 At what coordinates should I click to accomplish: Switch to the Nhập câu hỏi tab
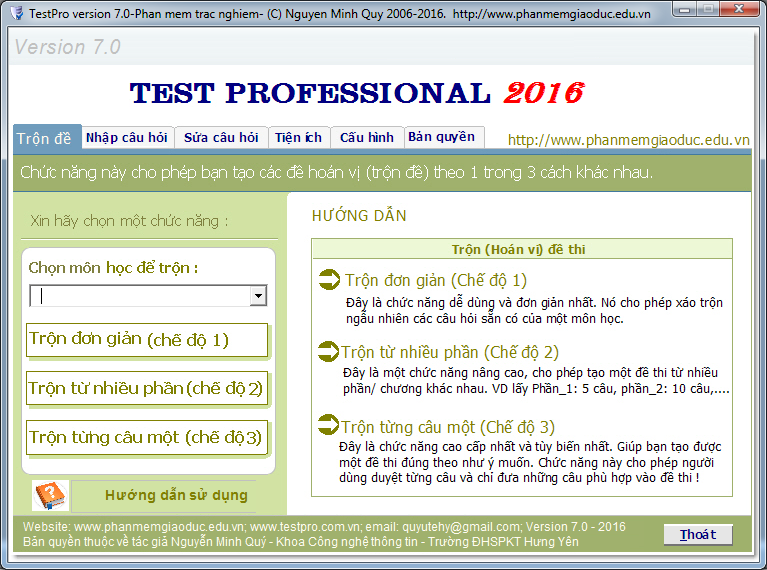point(127,137)
